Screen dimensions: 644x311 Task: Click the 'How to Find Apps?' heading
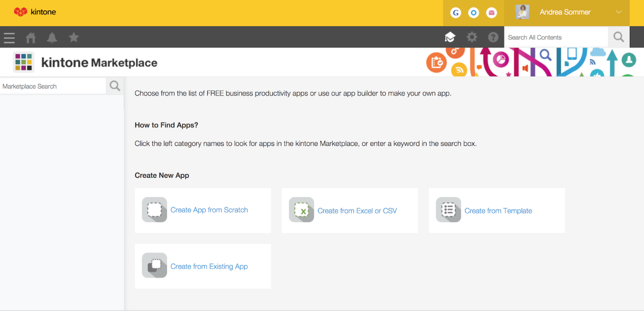[x=166, y=125]
